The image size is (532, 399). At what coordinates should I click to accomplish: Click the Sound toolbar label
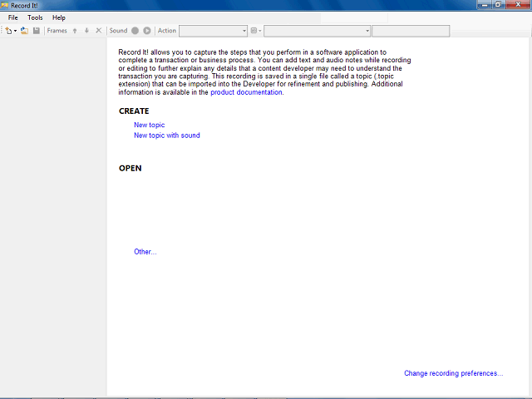coord(118,31)
